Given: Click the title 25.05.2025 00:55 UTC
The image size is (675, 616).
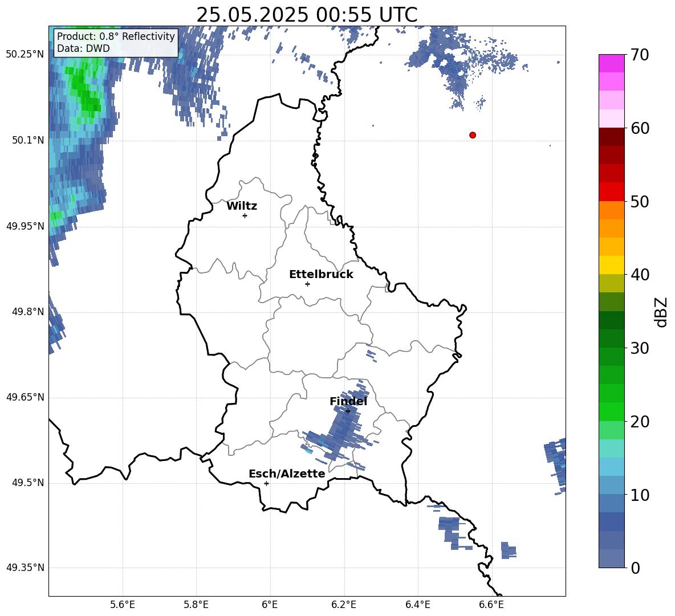Looking at the screenshot, I should click(307, 15).
